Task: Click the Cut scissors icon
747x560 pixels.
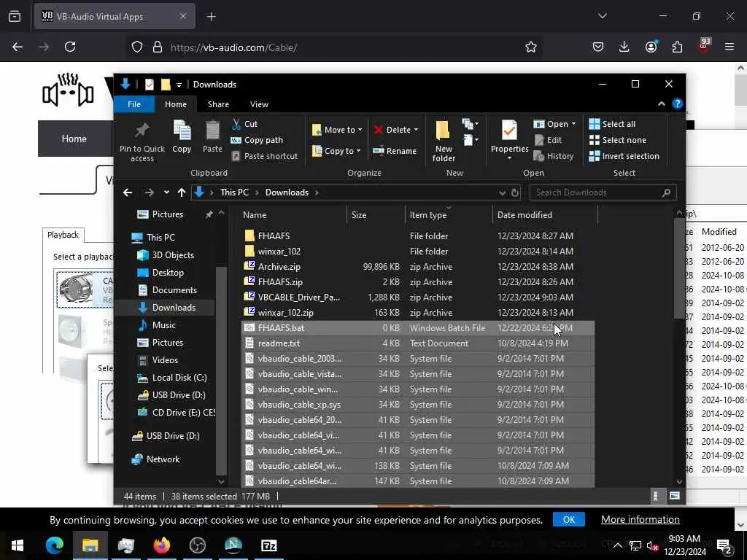Action: click(x=236, y=124)
